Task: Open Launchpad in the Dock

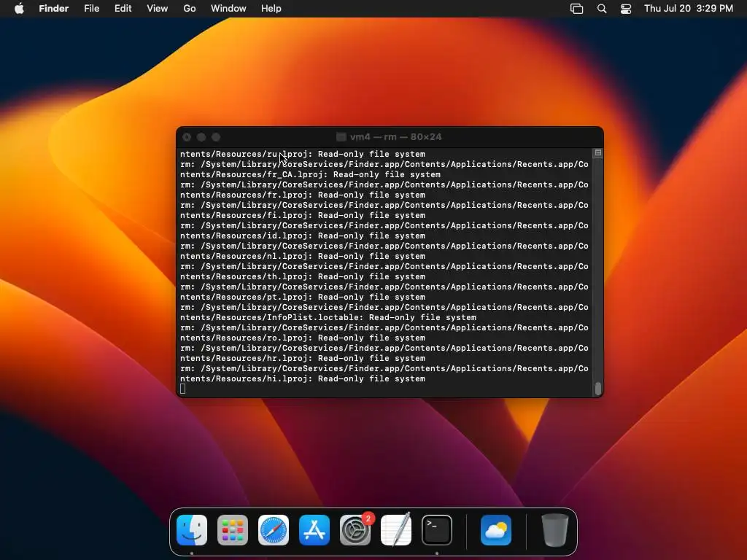Action: click(233, 530)
